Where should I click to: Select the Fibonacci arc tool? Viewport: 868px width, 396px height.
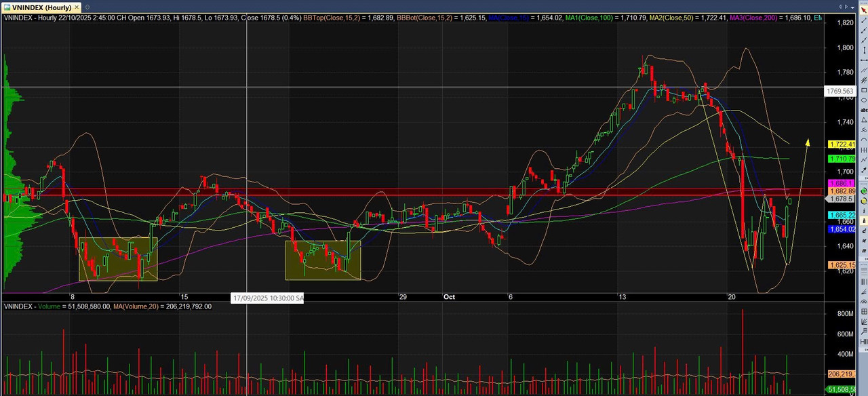pos(863,302)
